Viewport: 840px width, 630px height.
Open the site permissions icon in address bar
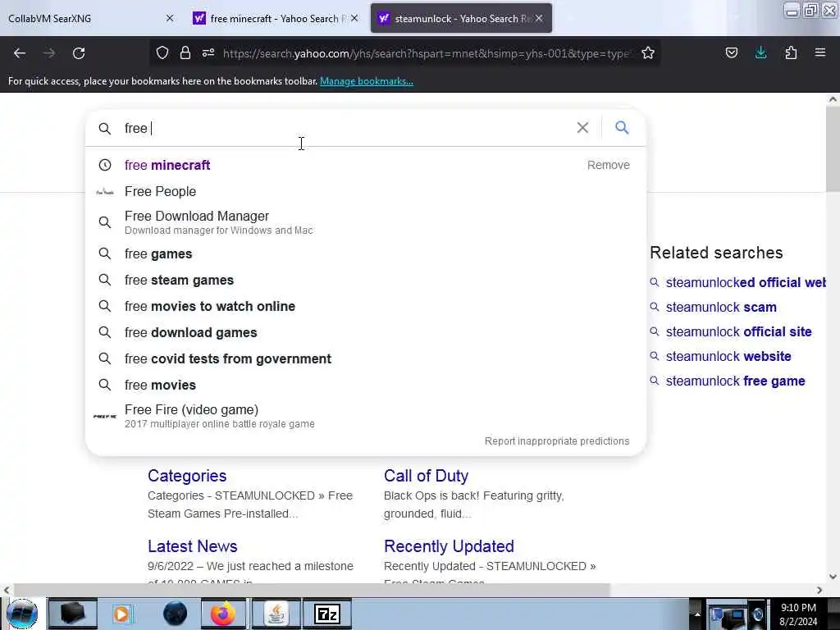[x=208, y=52]
